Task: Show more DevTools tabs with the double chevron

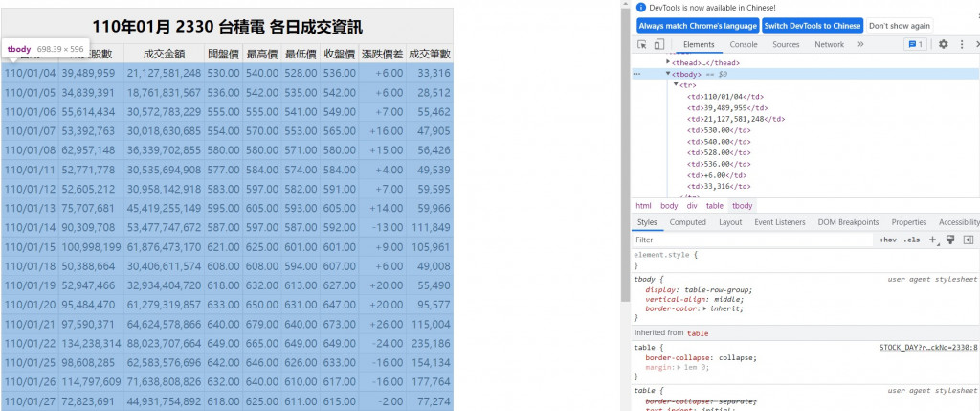Action: tap(860, 44)
